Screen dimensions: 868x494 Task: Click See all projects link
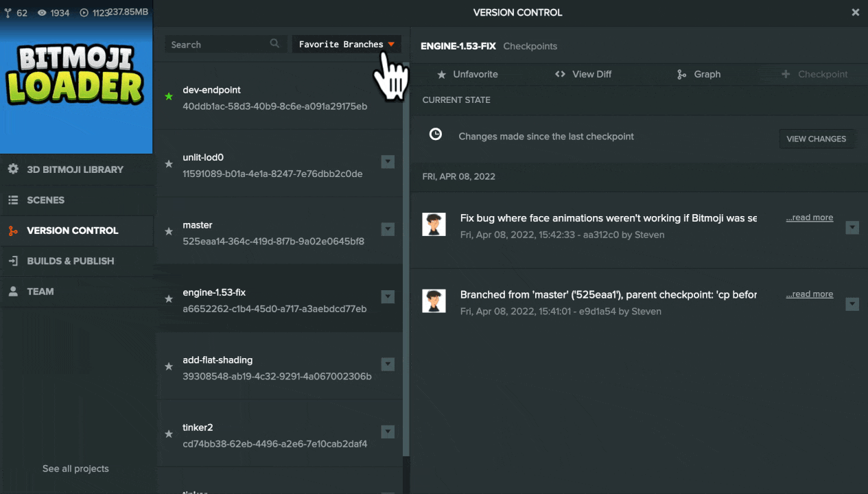click(x=75, y=469)
